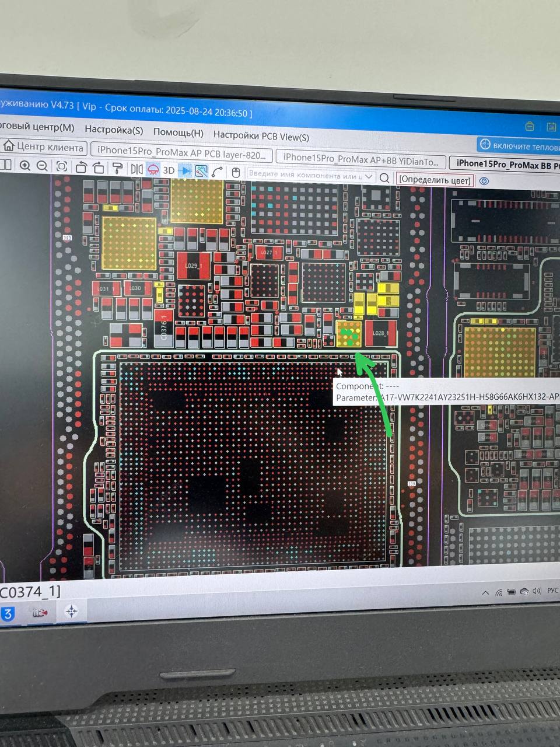Click the blue number 3 taskbar icon
The image size is (560, 747).
[x=8, y=614]
